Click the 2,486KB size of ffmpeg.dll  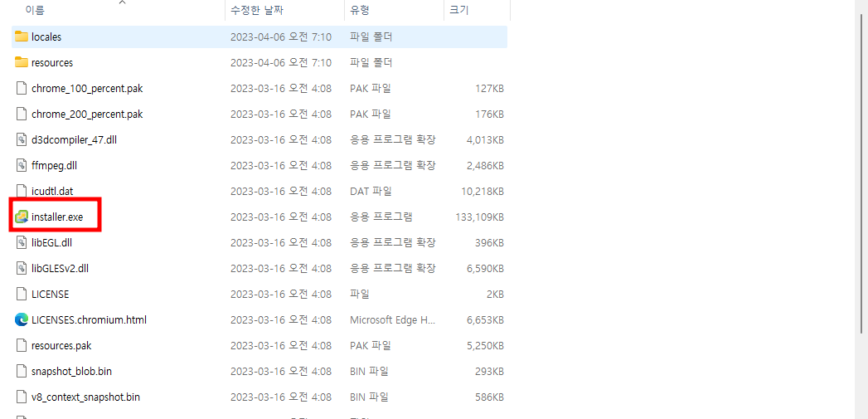coord(485,165)
